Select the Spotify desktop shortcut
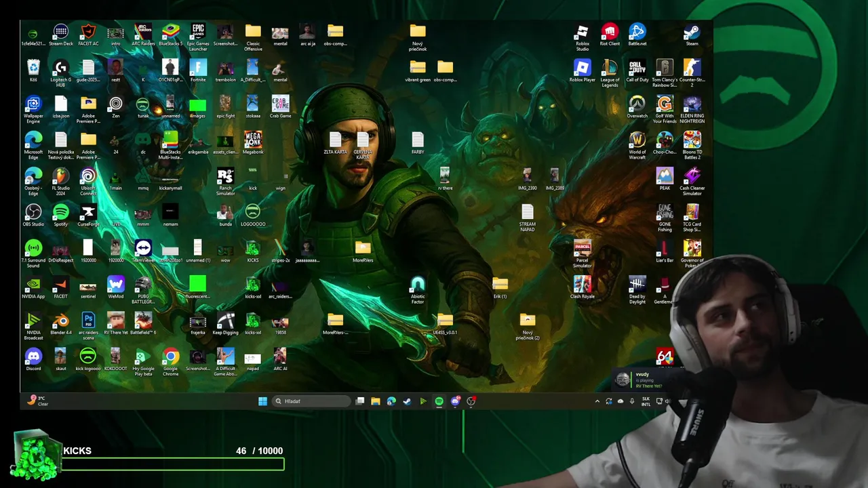Screen dimensions: 868x488 (x=60, y=216)
